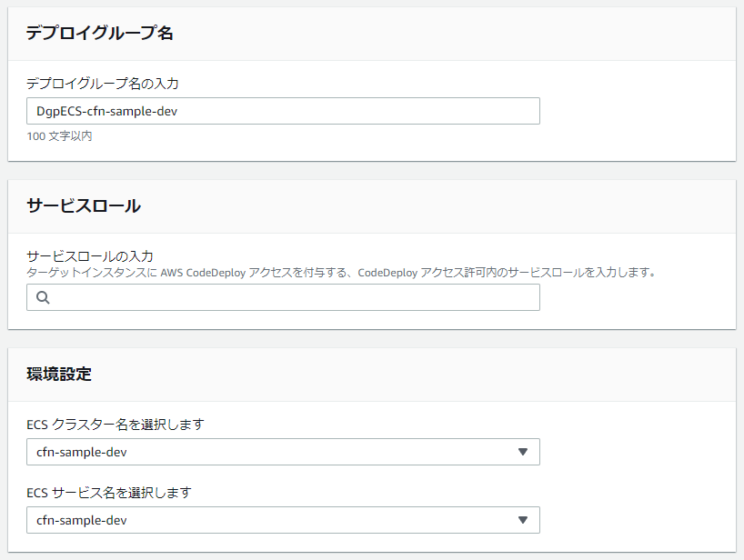The image size is (744, 560).
Task: Click inside the サービスロール search box
Action: click(273, 297)
